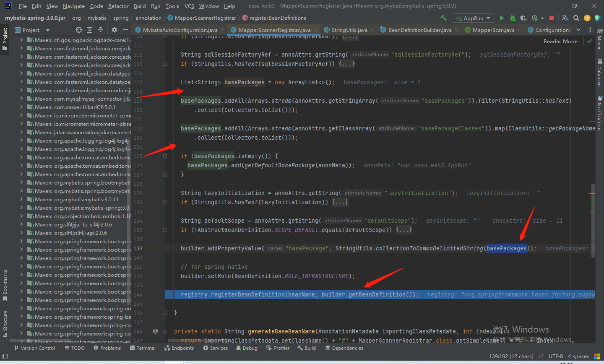Image resolution: width=604 pixels, height=364 pixels.
Task: Toggle the Project side tab
Action: (x=5, y=39)
